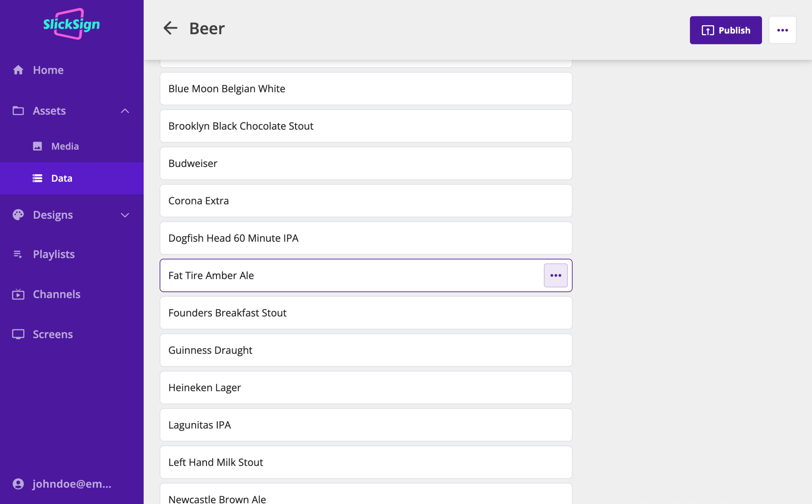The width and height of the screenshot is (812, 504).
Task: Open the header more options menu
Action: coord(782,30)
